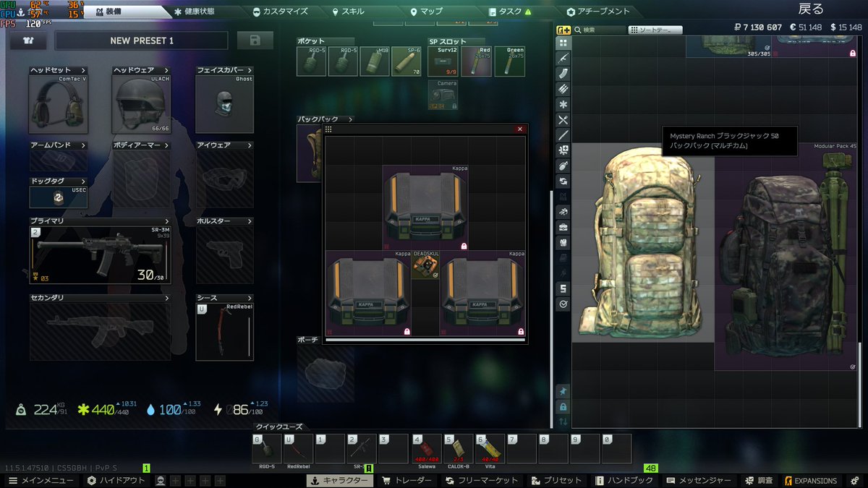Expand the ホルスター slot chevron
The width and height of the screenshot is (868, 488).
pyautogui.click(x=250, y=221)
